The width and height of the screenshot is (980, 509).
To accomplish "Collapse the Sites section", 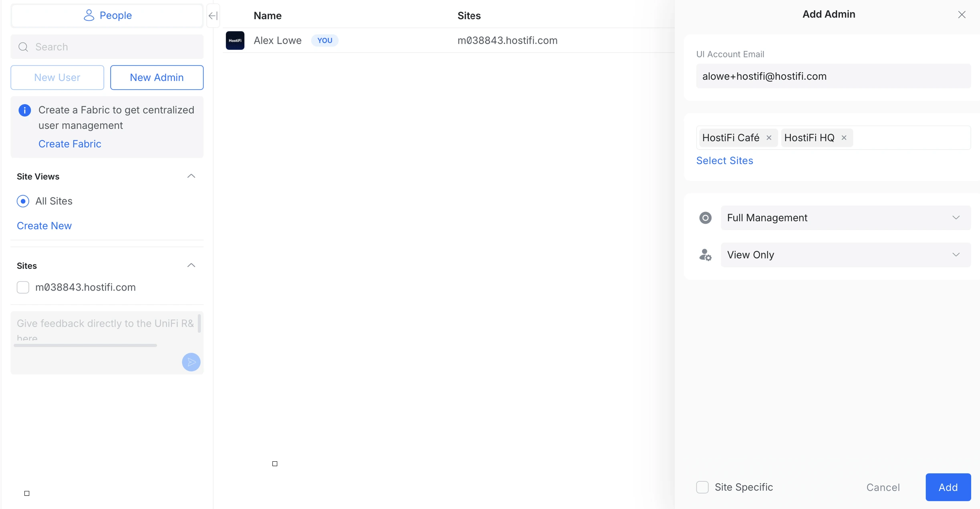I will [191, 266].
